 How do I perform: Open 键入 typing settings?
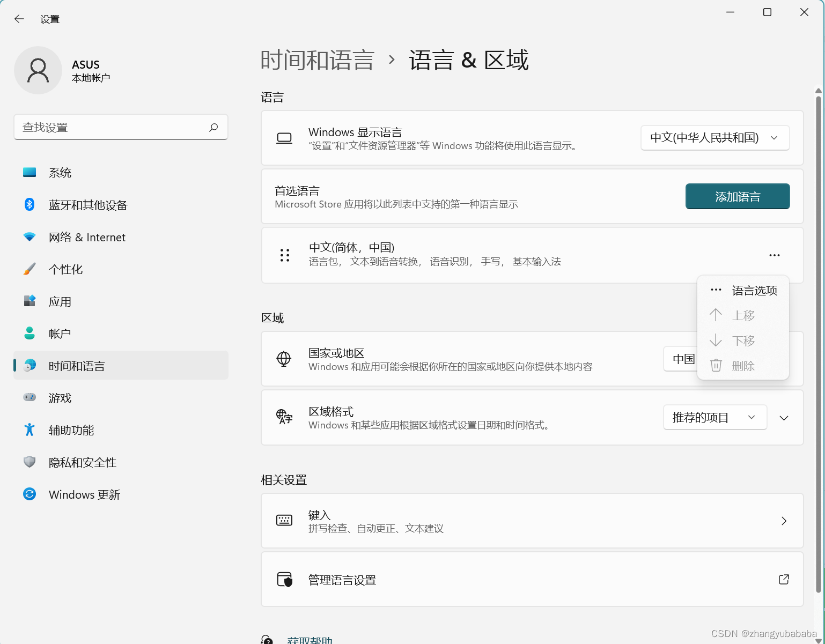pyautogui.click(x=532, y=521)
